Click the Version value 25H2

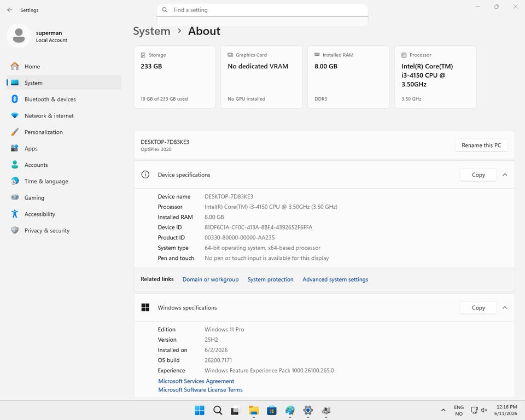coord(211,340)
